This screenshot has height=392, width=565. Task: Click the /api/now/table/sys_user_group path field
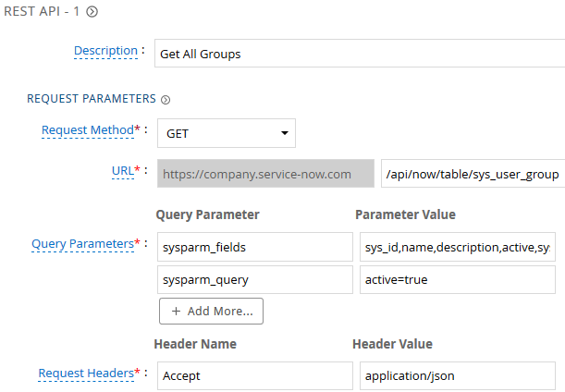pos(473,174)
